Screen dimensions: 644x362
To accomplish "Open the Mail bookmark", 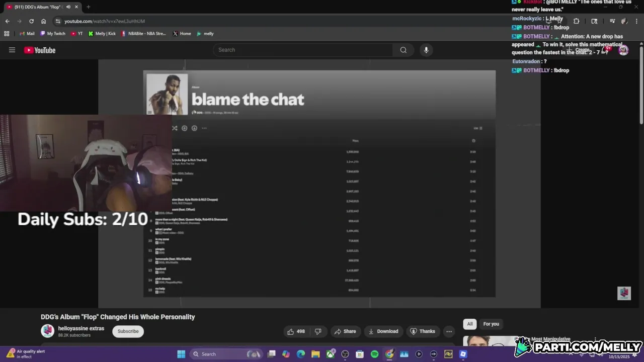I will pos(27,34).
